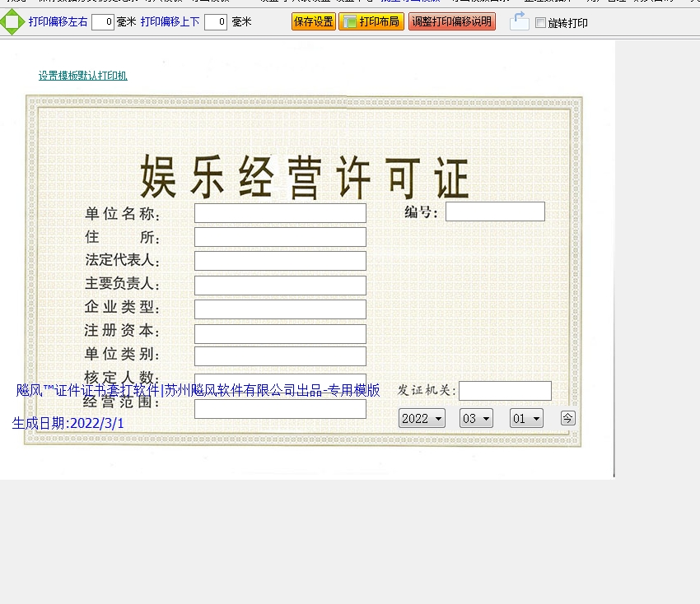700x604 pixels.
Task: Click the 打印偏移左右 offset field
Action: coord(103,22)
